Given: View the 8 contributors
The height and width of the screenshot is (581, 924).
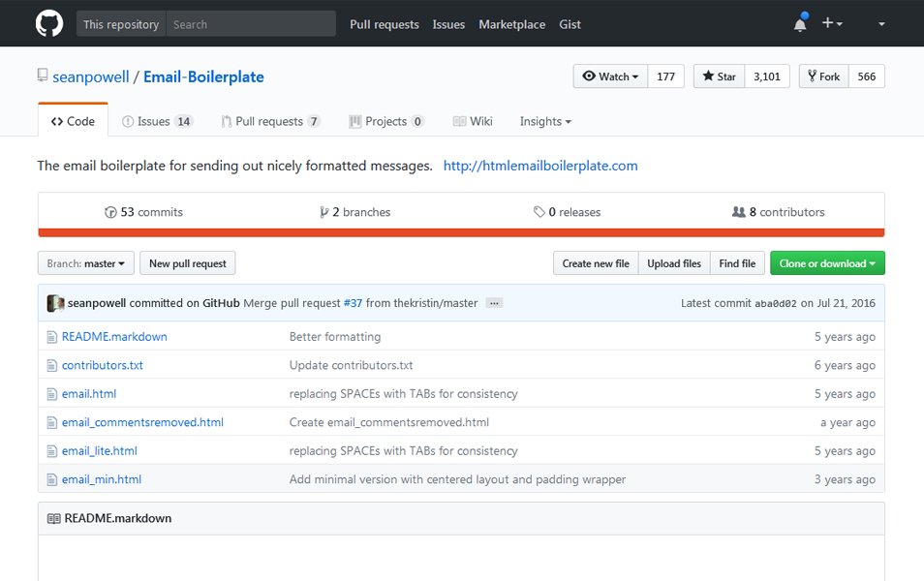Looking at the screenshot, I should [x=779, y=212].
